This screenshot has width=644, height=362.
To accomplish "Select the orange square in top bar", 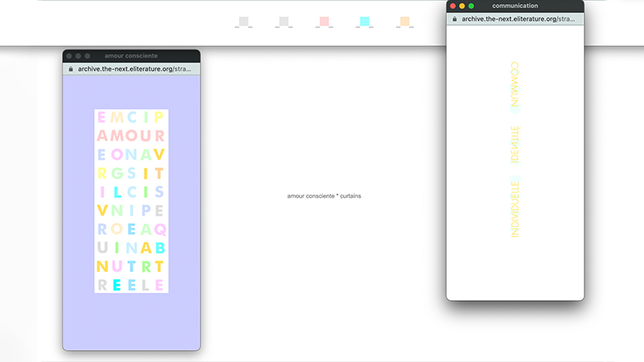I will 405,22.
